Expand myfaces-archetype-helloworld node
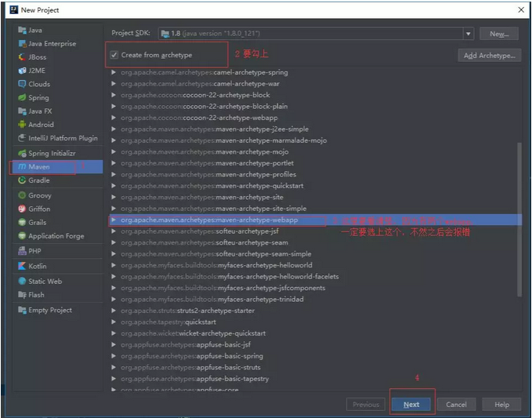The width and height of the screenshot is (532, 418). coord(114,265)
